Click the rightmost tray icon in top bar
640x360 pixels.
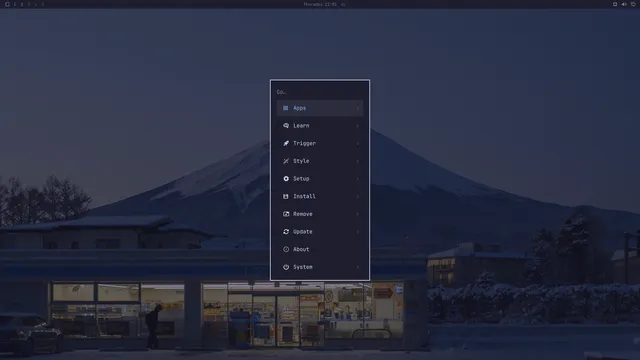(x=633, y=4)
